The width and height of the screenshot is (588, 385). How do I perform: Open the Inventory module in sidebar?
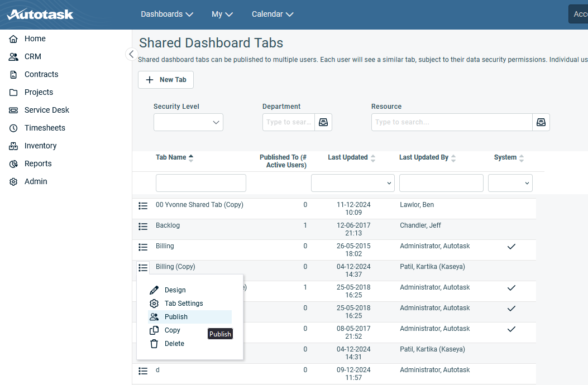[40, 146]
